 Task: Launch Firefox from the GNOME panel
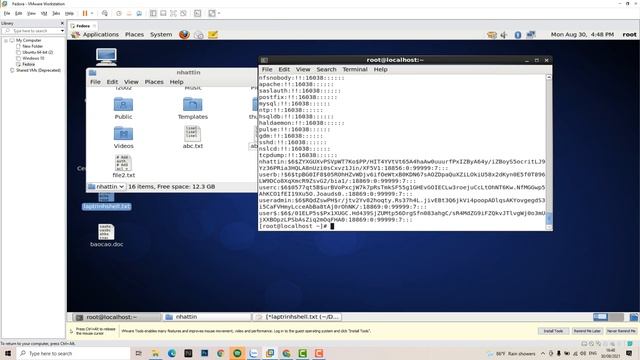tap(184, 35)
